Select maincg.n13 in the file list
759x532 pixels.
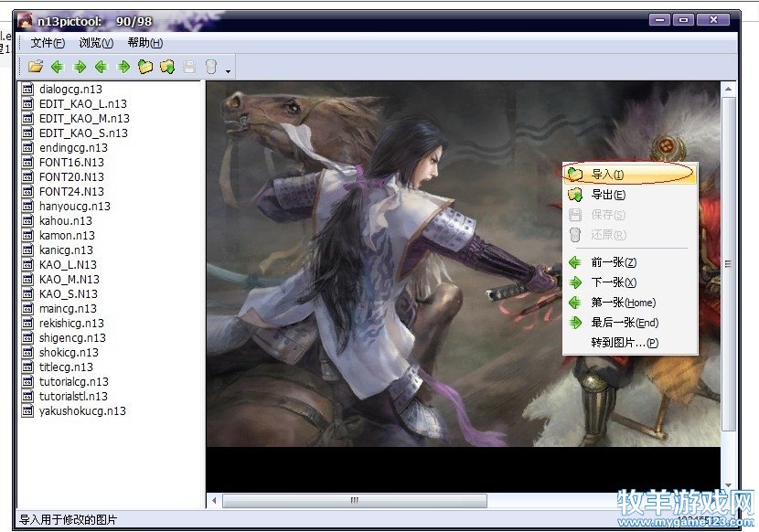coord(68,308)
